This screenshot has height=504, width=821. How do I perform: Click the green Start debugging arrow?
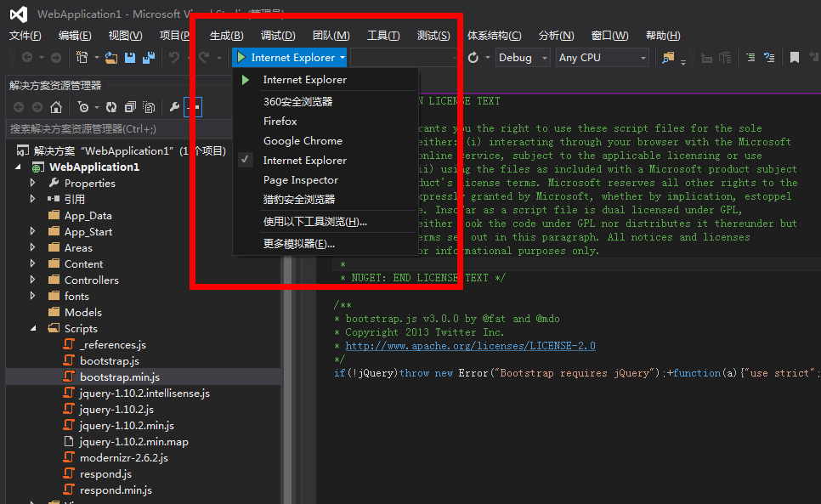[x=241, y=57]
